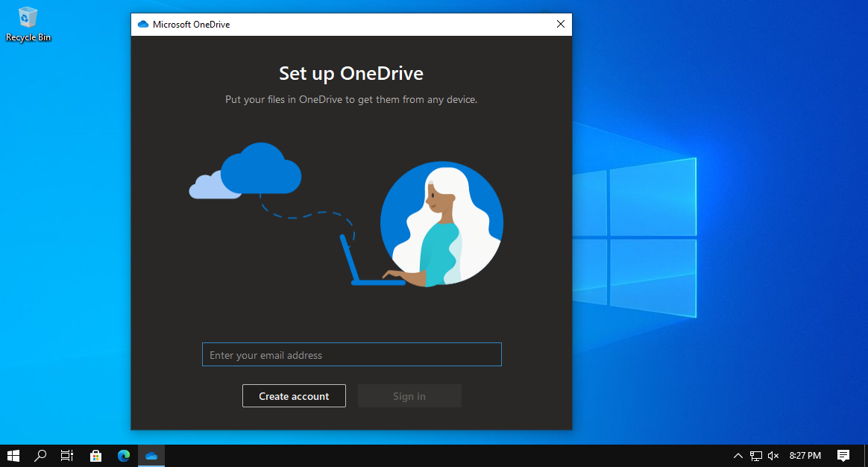
Task: Open the network status tray icon
Action: (755, 455)
